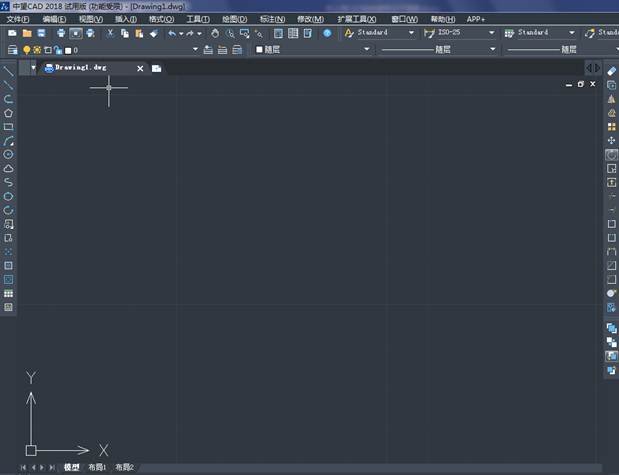
Task: Open the 格式(O) menu
Action: click(x=160, y=19)
